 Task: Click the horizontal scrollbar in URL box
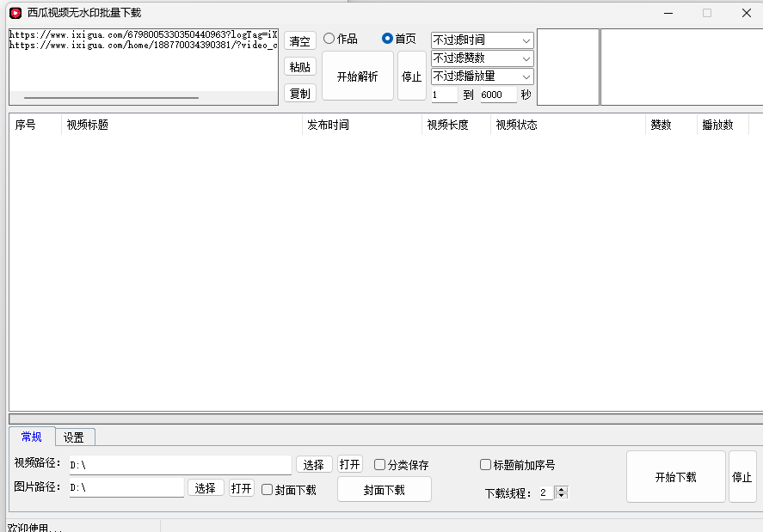pyautogui.click(x=111, y=98)
